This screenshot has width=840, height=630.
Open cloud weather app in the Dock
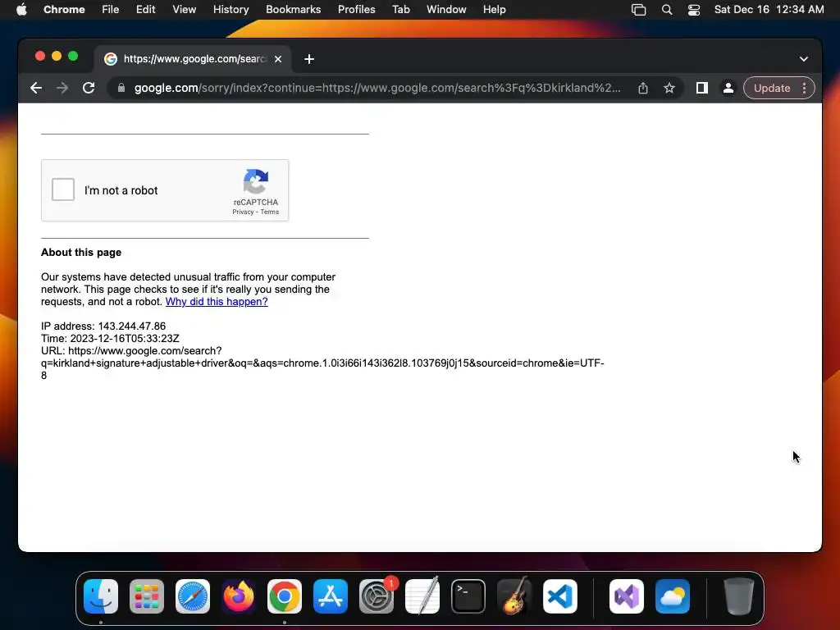tap(673, 596)
